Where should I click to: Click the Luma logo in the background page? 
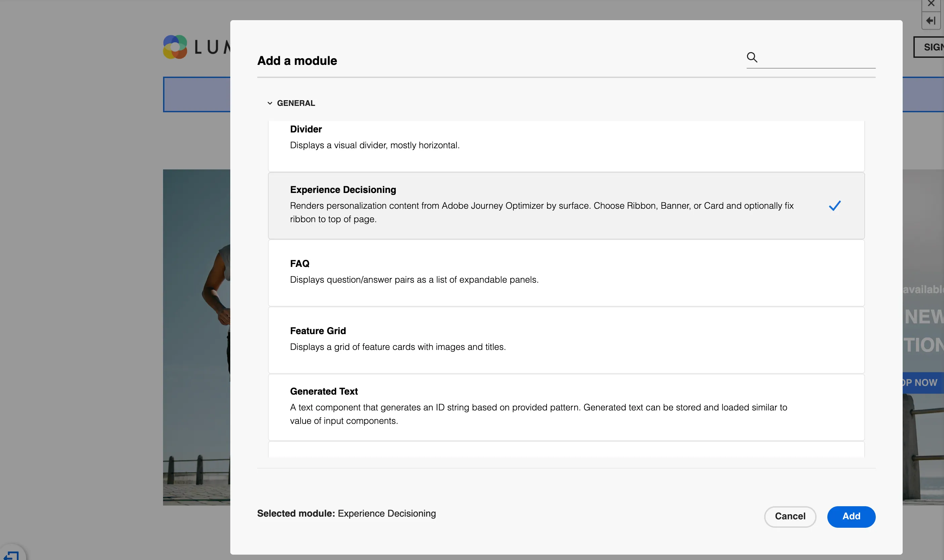click(x=196, y=47)
